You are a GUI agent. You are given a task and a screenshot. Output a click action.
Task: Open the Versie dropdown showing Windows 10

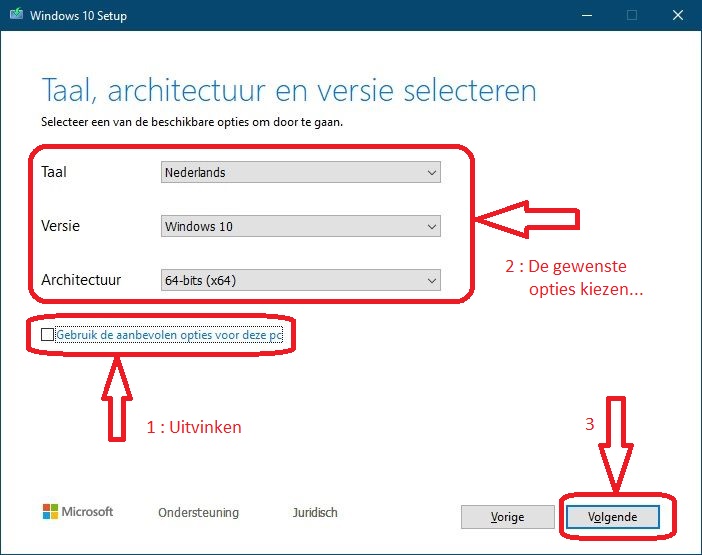300,226
